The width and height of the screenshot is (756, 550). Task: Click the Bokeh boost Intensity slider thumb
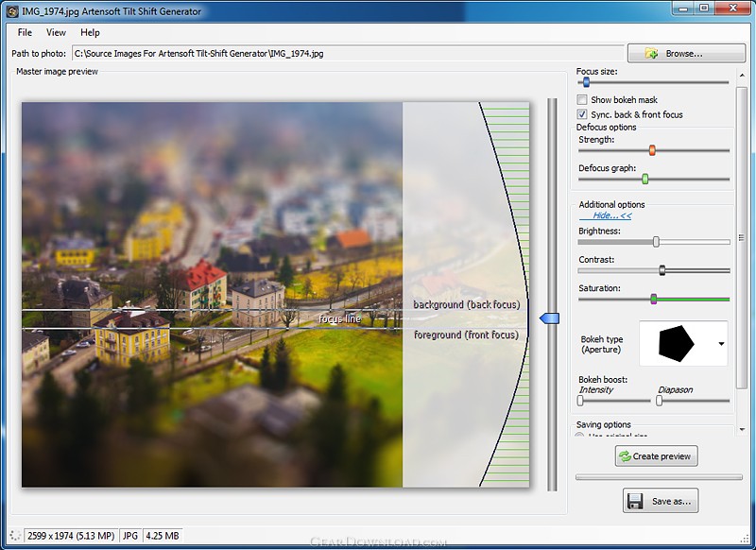coord(580,400)
